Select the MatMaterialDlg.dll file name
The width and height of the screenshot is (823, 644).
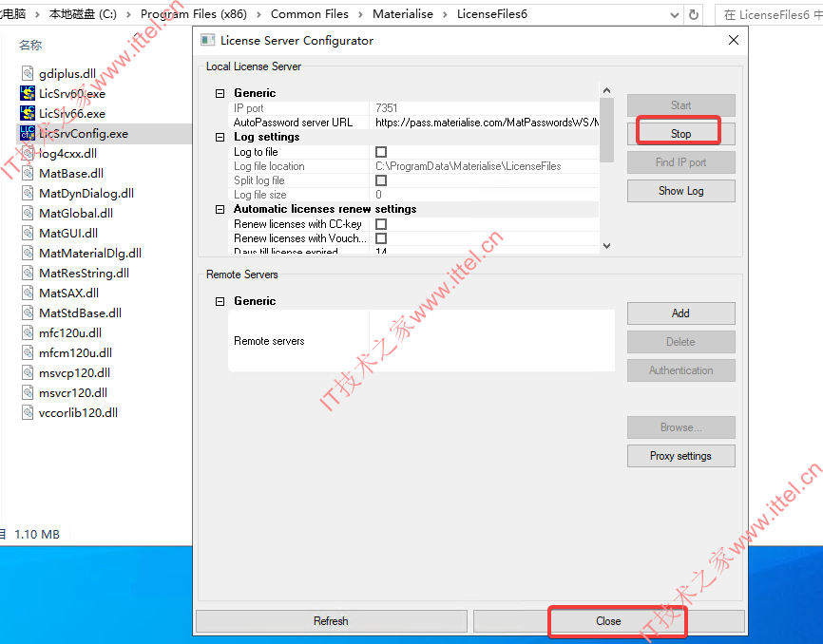pyautogui.click(x=90, y=254)
